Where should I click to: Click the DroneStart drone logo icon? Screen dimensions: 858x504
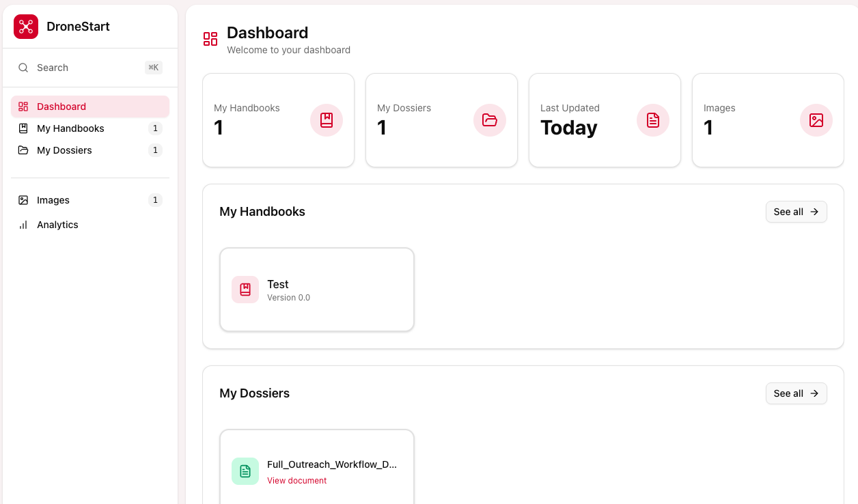pyautogui.click(x=26, y=27)
